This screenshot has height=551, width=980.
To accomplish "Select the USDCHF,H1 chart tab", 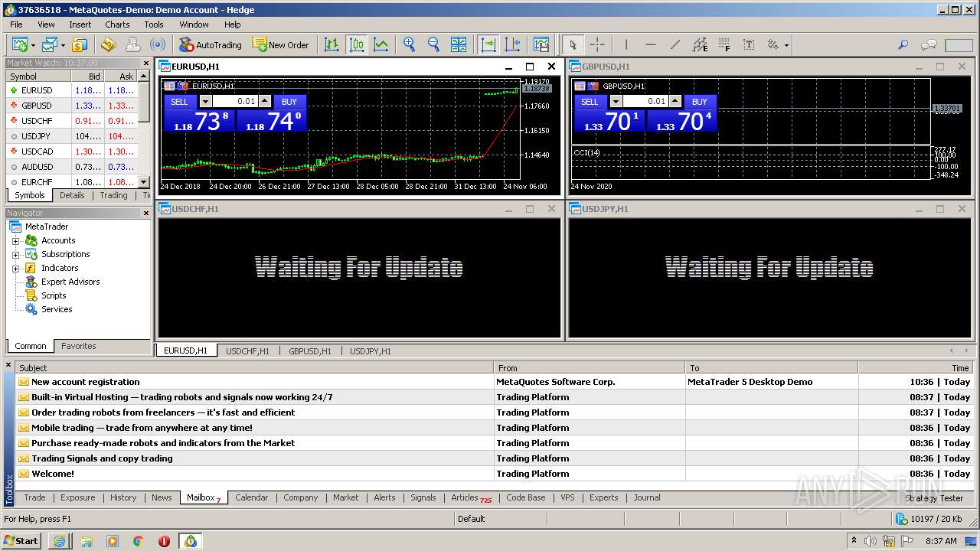I will [247, 351].
